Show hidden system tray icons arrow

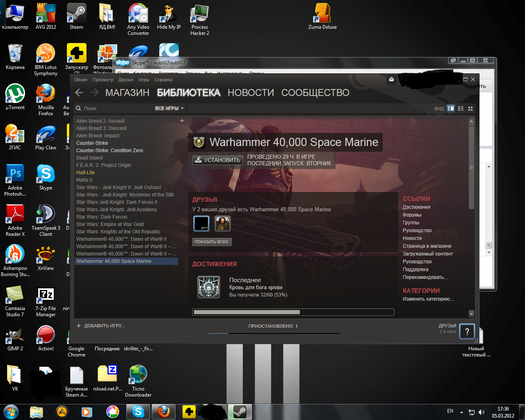point(461,412)
